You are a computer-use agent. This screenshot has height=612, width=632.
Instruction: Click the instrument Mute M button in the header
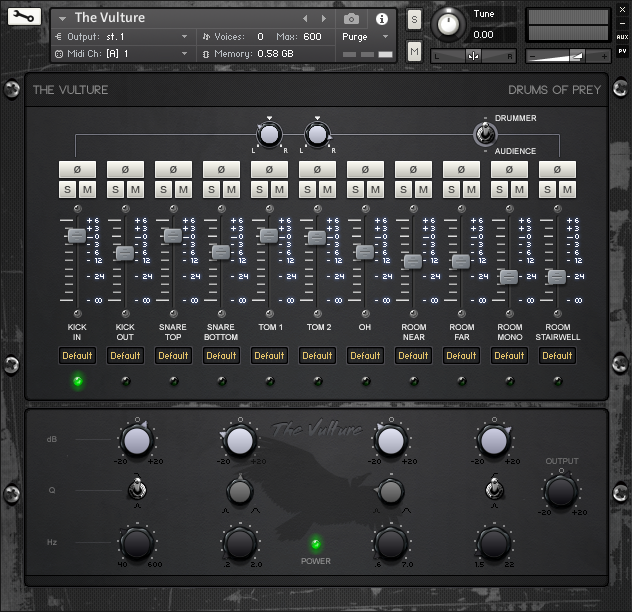pyautogui.click(x=415, y=51)
